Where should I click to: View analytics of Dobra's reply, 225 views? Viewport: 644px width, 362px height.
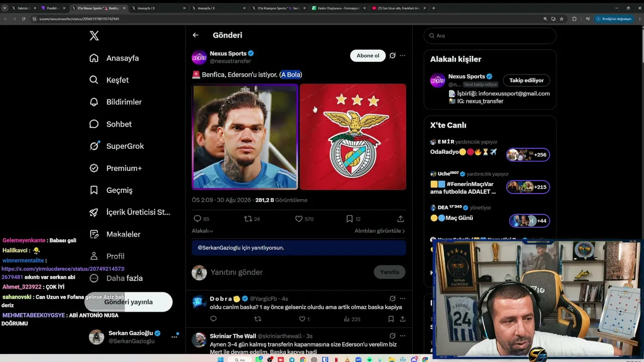pos(352,319)
